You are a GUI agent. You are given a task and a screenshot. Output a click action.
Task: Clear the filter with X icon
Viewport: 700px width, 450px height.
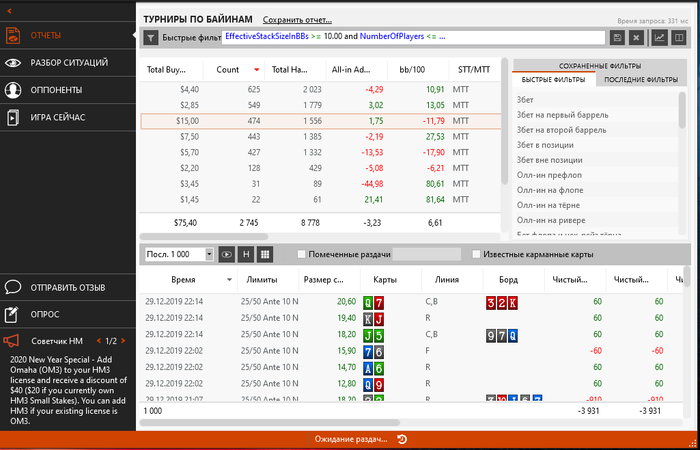pyautogui.click(x=636, y=38)
